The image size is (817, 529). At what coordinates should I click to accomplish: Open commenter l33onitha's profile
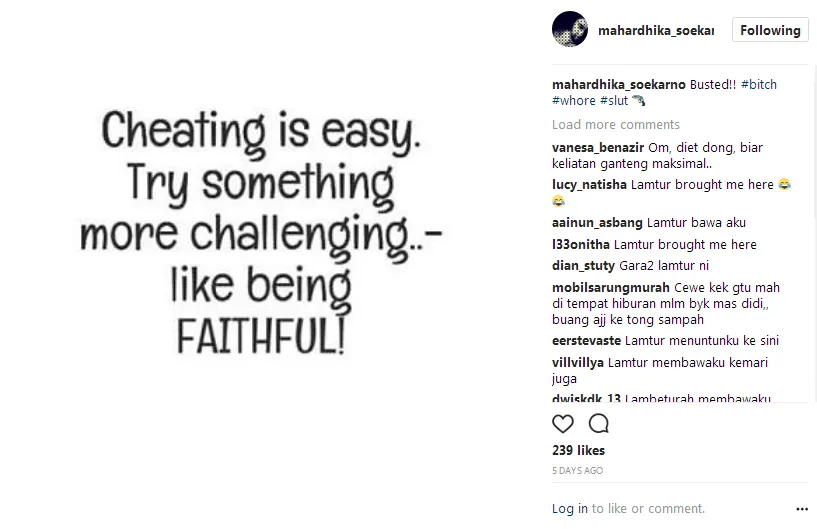tap(581, 245)
